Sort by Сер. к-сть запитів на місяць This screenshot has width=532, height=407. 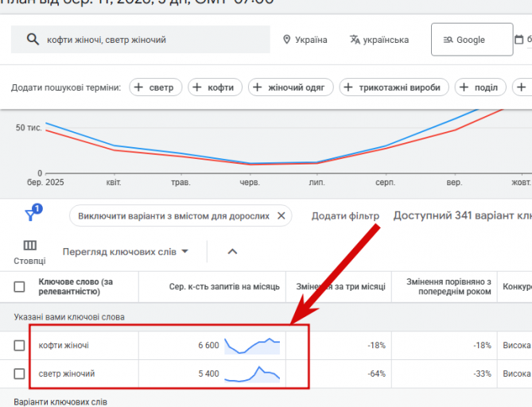224,287
